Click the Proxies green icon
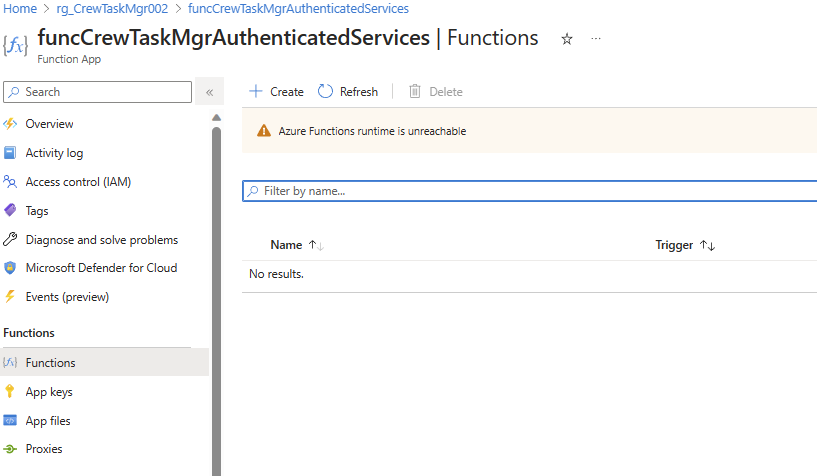 [x=10, y=449]
